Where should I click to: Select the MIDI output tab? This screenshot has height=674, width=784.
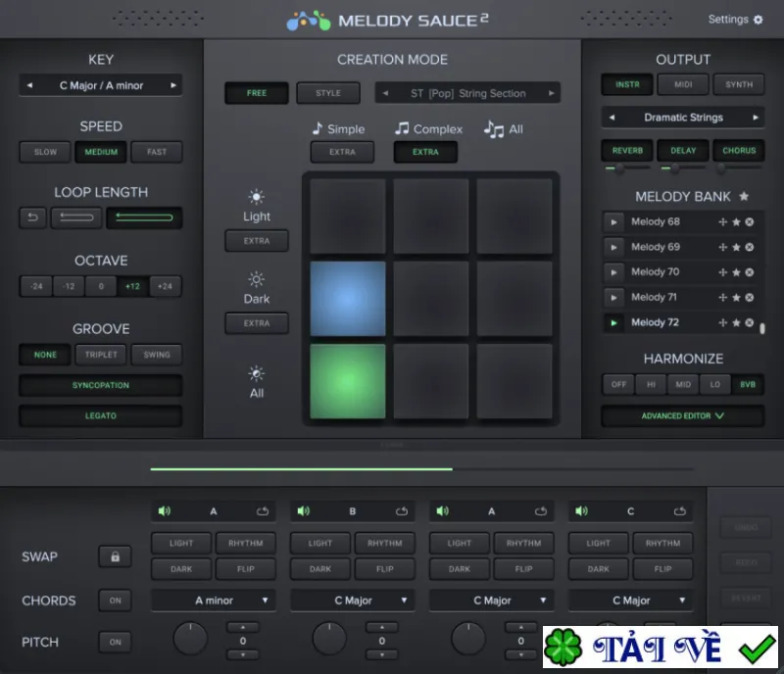(683, 84)
